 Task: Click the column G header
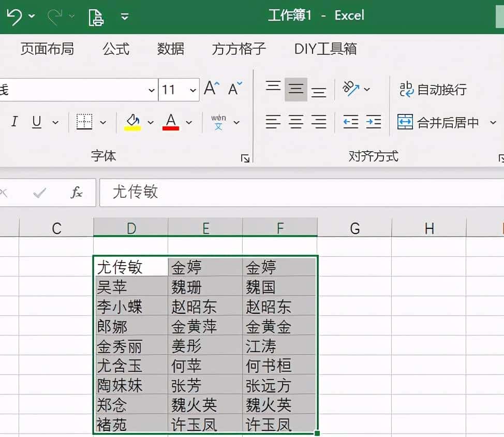point(354,227)
